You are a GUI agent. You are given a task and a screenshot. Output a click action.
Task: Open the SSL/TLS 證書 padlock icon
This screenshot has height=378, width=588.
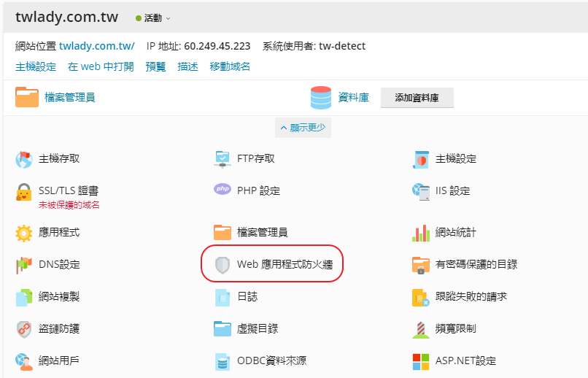click(23, 192)
